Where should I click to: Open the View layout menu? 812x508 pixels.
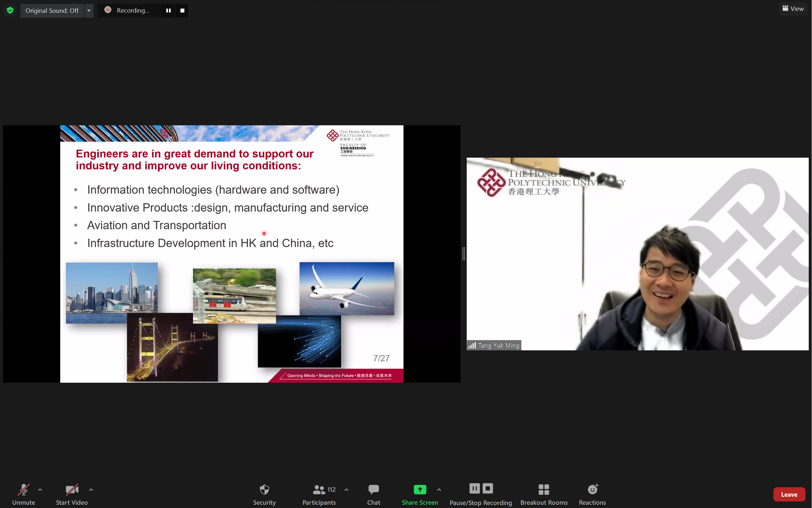click(x=793, y=9)
